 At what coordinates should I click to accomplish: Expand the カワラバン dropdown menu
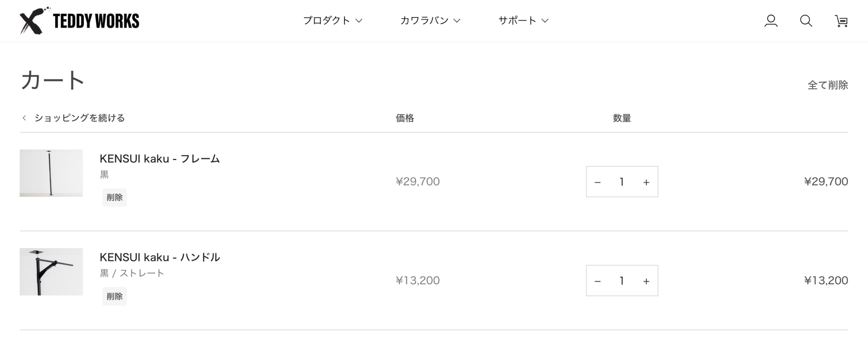tap(430, 20)
